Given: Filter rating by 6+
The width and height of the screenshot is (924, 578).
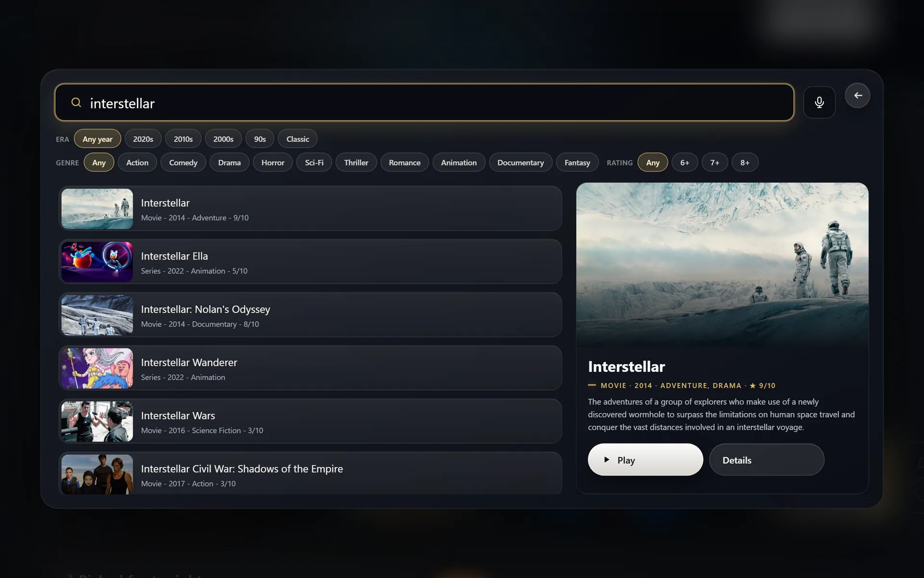Looking at the screenshot, I should 685,162.
